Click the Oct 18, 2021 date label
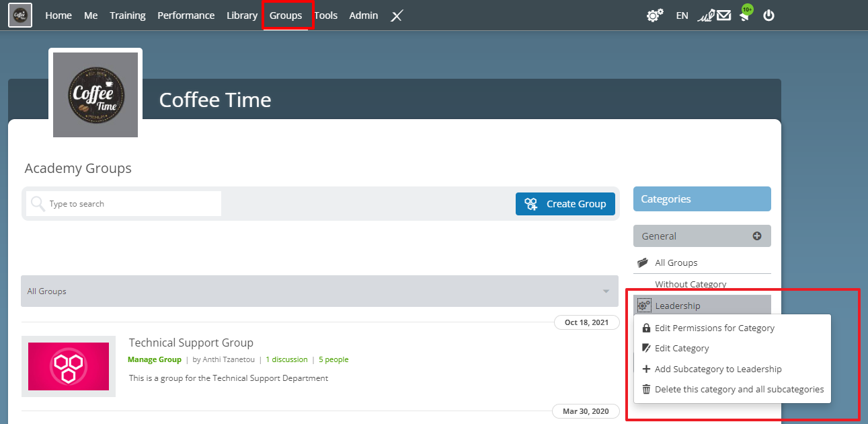Image resolution: width=868 pixels, height=424 pixels. [x=587, y=322]
